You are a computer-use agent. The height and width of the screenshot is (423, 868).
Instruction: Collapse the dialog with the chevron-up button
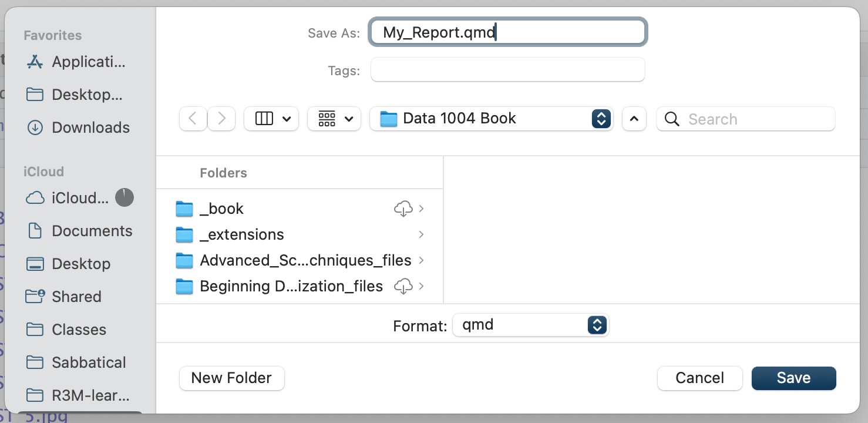(x=634, y=119)
